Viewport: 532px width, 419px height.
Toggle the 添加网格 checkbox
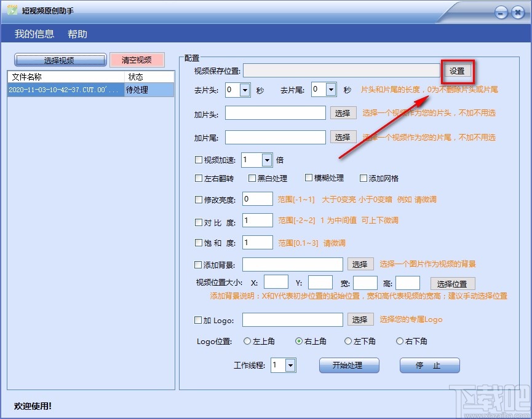pos(363,178)
